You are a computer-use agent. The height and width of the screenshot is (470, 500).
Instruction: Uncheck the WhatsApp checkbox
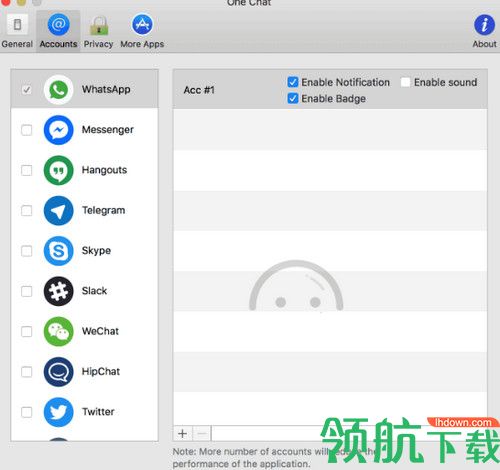[27, 90]
